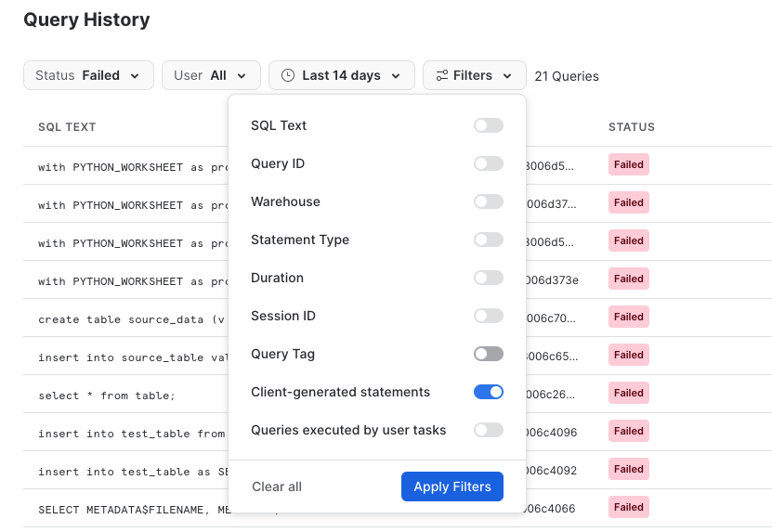Toggle the Warehouse filter switch
772x532 pixels.
click(488, 201)
